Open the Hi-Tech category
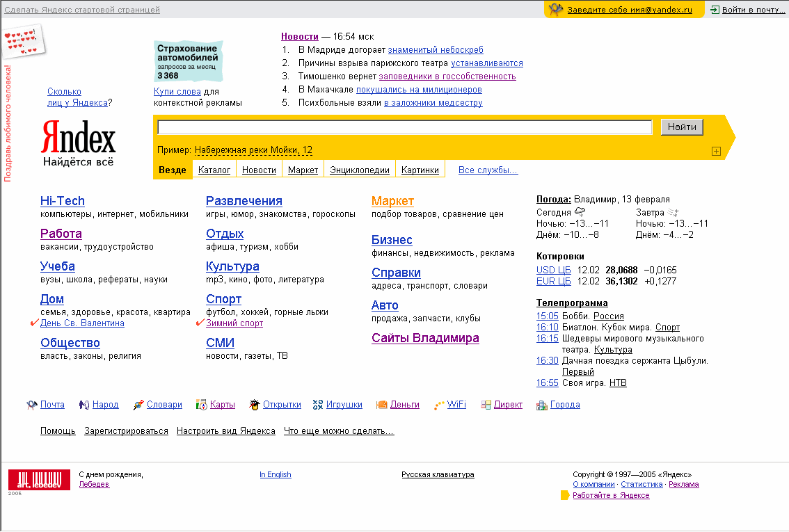 63,201
